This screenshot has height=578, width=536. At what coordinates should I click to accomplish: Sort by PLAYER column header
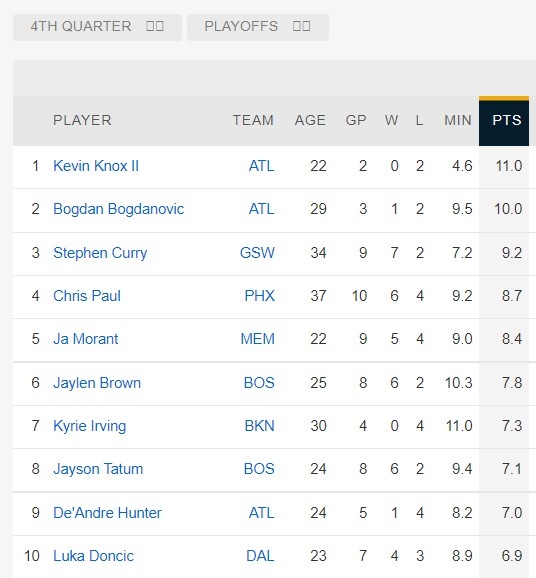[x=82, y=120]
